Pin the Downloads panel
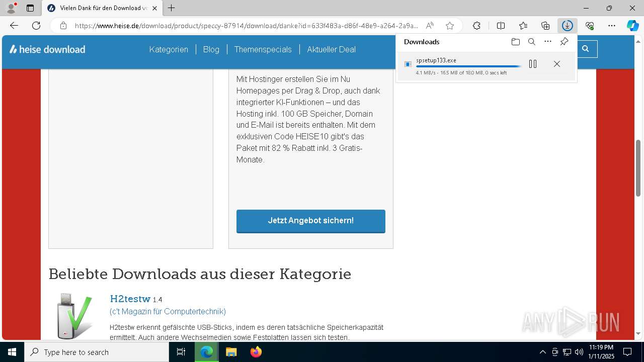 pyautogui.click(x=564, y=42)
